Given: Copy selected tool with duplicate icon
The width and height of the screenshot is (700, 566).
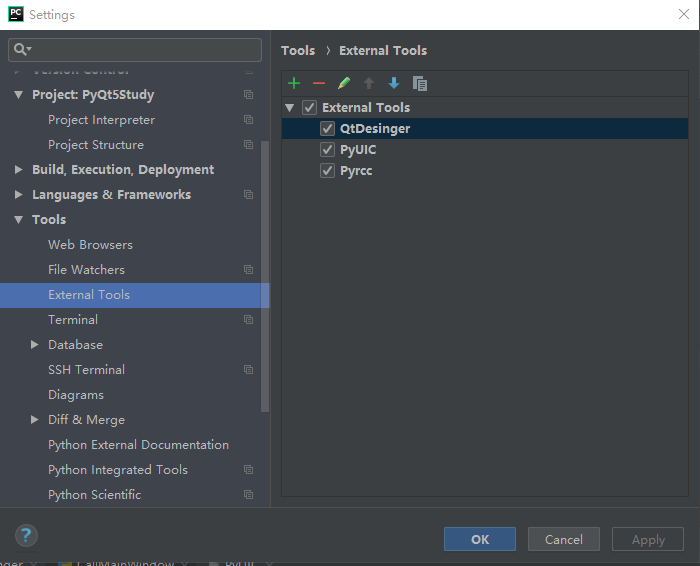Looking at the screenshot, I should coord(420,83).
